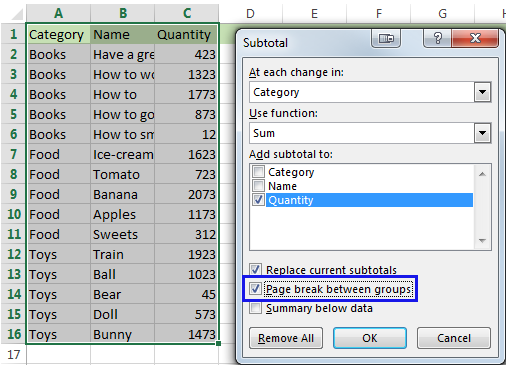Screen dimensions: 506x365
Task: Expand the Use function dropdown arrow
Action: coord(482,133)
